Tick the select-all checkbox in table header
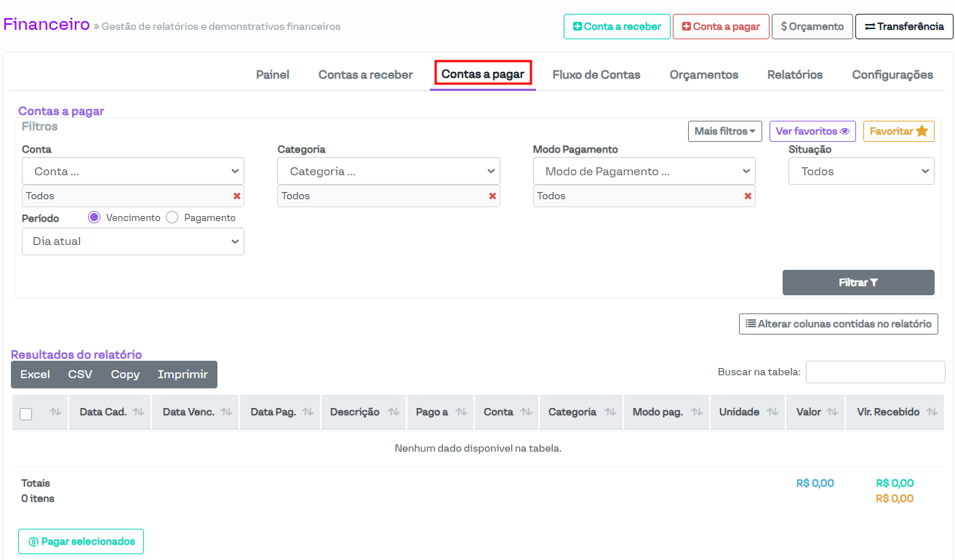 pyautogui.click(x=26, y=414)
